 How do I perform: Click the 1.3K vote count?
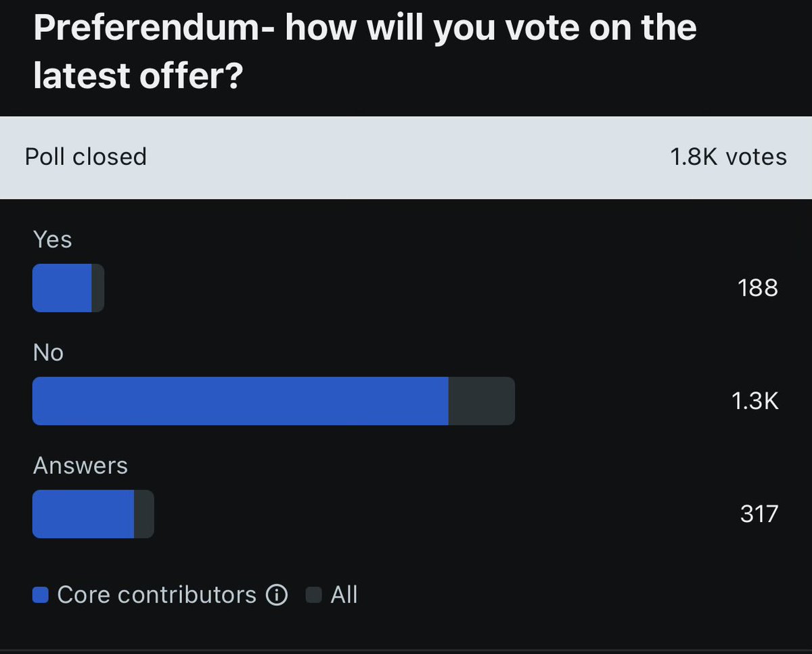(x=755, y=401)
